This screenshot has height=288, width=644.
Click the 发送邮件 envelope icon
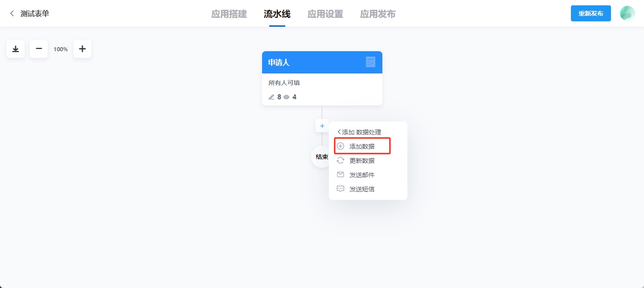click(x=340, y=174)
